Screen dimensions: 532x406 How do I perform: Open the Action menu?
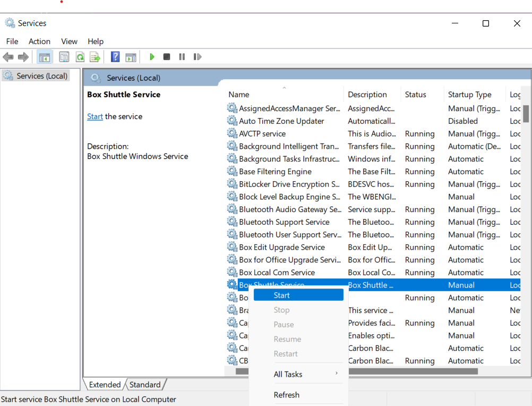click(x=39, y=41)
